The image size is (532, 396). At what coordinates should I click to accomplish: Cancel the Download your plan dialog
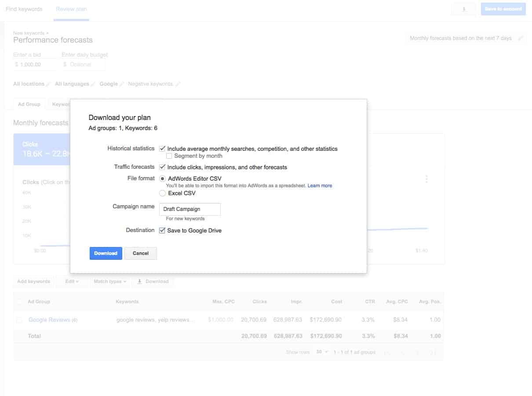click(141, 253)
